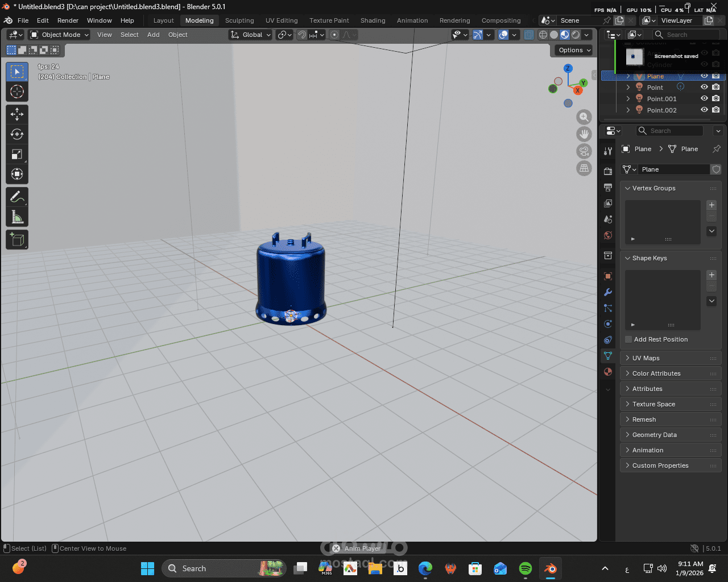728x582 pixels.
Task: Click the Anim Player cancel button
Action: pyautogui.click(x=336, y=548)
